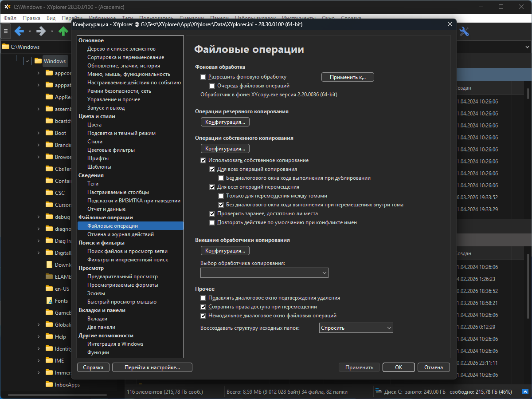Select "Цвета" in settings category list

tap(94, 125)
